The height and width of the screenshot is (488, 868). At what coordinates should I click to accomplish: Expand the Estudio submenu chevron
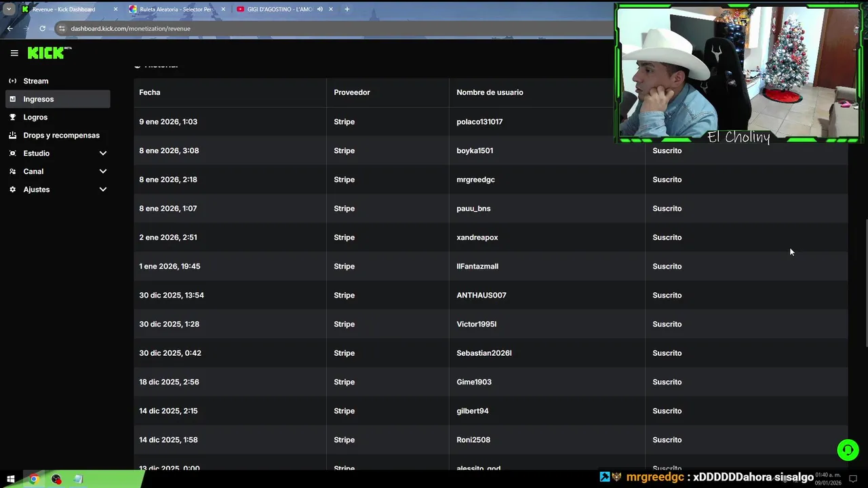tap(103, 153)
